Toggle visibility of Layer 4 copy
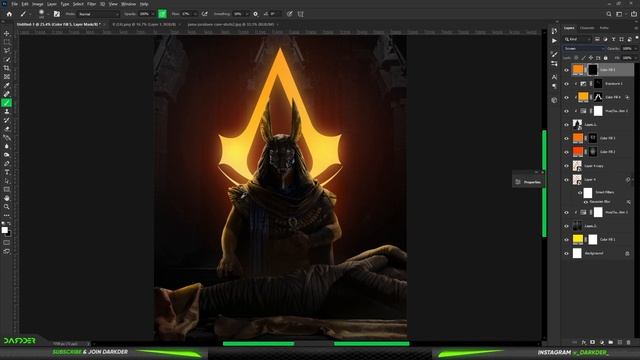 coord(566,166)
